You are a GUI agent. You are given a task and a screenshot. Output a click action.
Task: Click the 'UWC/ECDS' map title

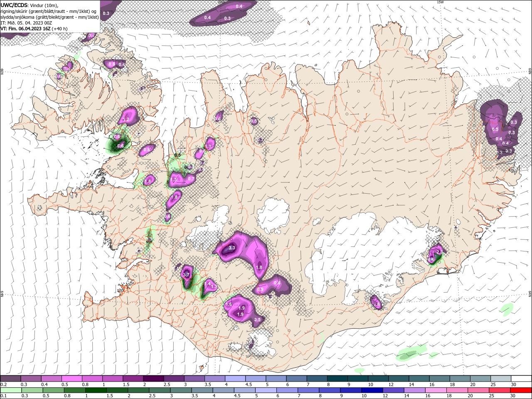(15, 5)
